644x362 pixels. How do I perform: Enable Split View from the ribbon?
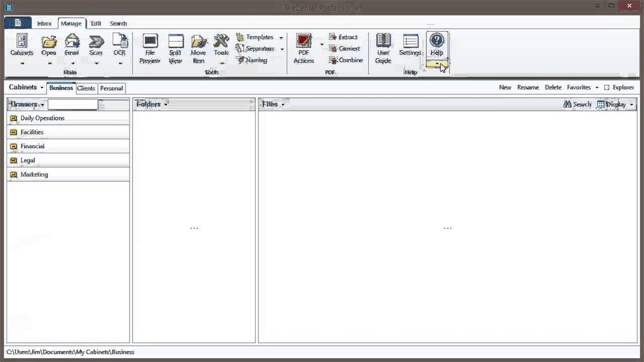pyautogui.click(x=175, y=41)
